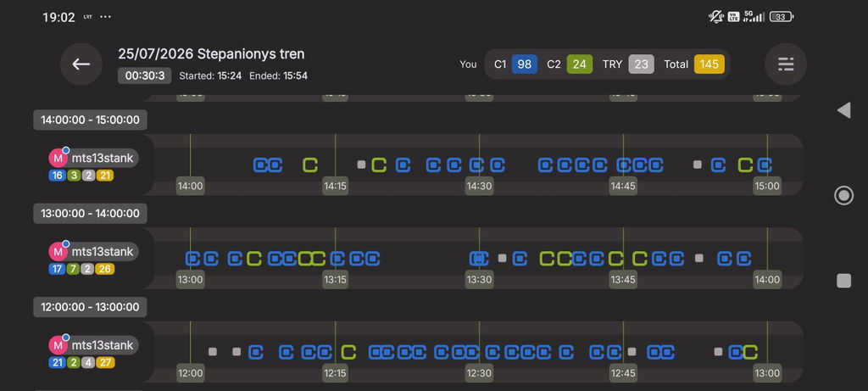Open mts13stank name in 13:00 row
The height and width of the screenshot is (391, 868).
pos(103,252)
